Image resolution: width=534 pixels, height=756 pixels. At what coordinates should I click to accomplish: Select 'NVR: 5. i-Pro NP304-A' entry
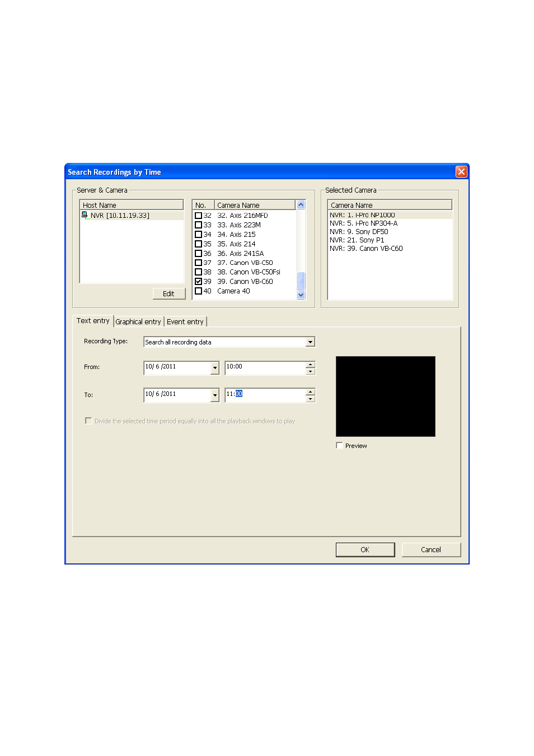pos(364,223)
